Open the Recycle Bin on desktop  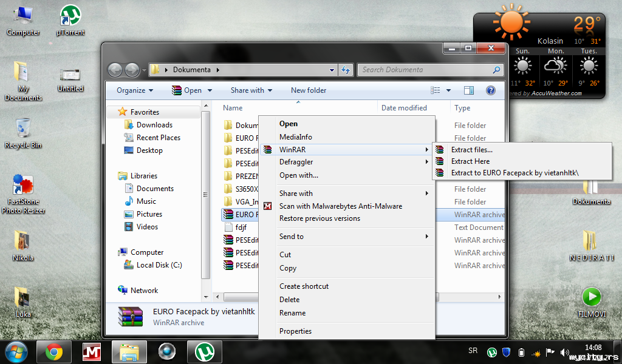[x=23, y=133]
